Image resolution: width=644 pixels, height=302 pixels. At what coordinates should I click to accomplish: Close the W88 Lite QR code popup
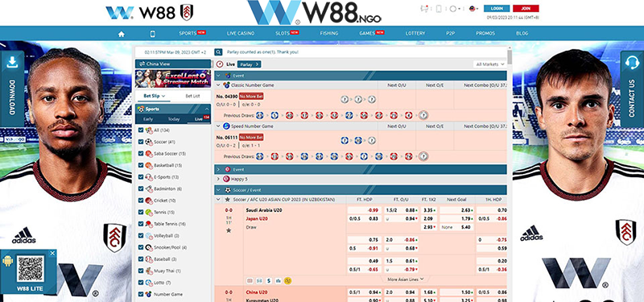point(52,254)
